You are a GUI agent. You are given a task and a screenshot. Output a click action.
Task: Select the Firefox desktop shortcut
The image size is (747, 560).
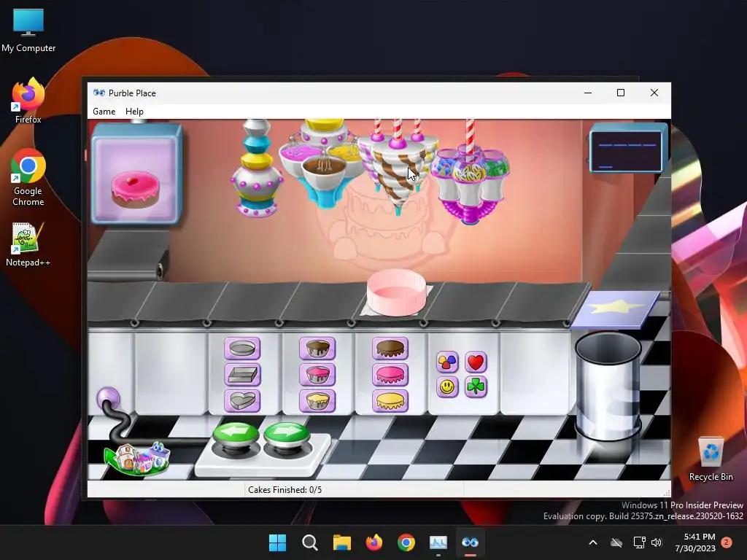[x=28, y=101]
